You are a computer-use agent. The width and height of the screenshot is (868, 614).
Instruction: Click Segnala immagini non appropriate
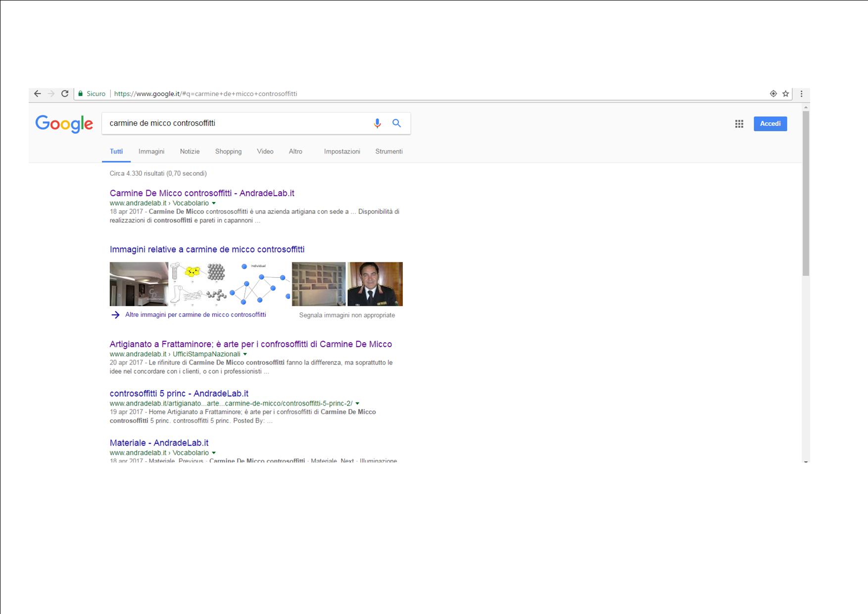click(347, 315)
